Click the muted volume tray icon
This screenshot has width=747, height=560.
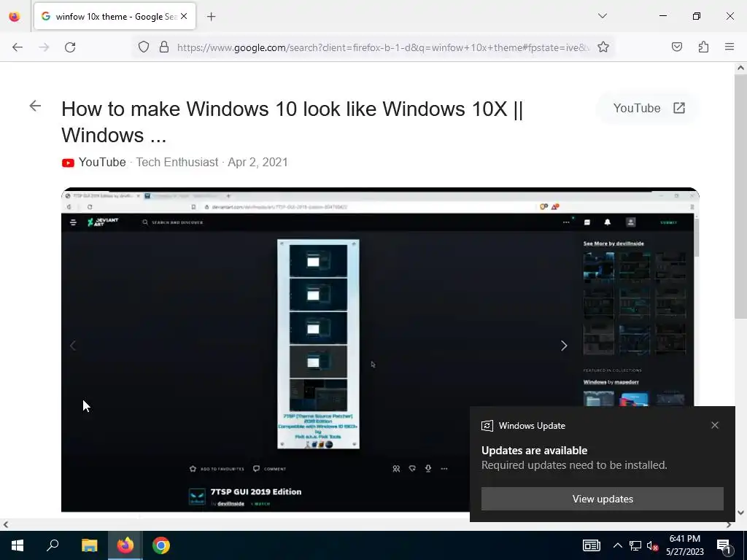653,545
